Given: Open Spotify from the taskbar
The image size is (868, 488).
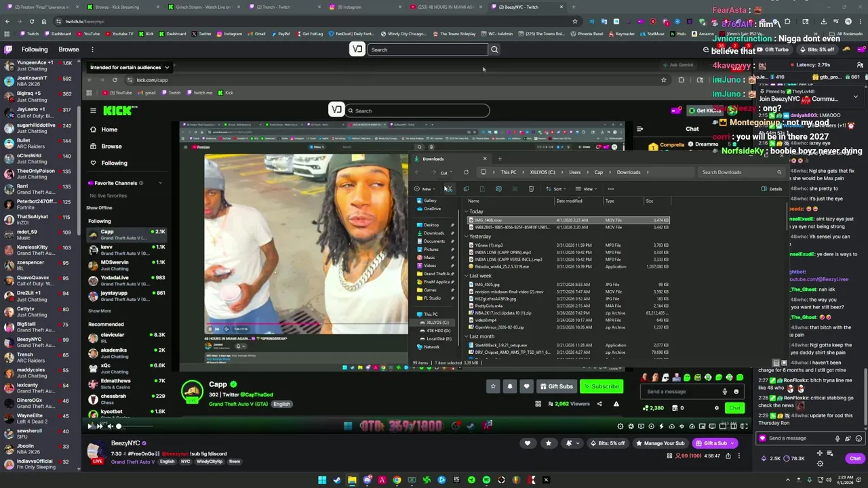Looking at the screenshot, I should tap(486, 480).
